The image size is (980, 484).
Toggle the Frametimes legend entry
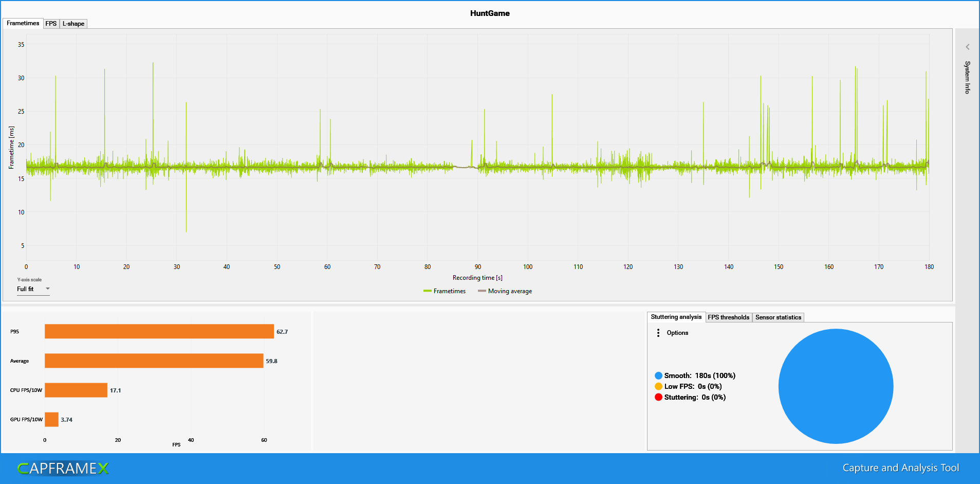click(x=445, y=291)
